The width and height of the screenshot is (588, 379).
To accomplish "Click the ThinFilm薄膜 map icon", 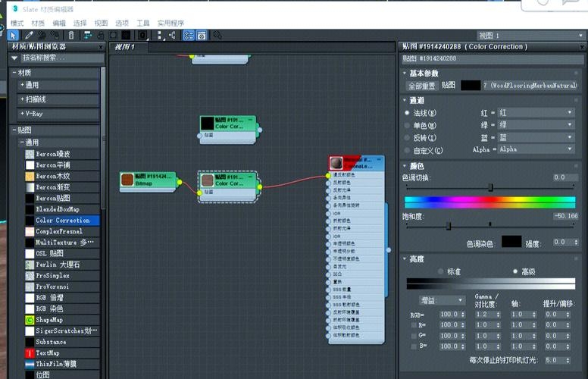I will click(30, 364).
